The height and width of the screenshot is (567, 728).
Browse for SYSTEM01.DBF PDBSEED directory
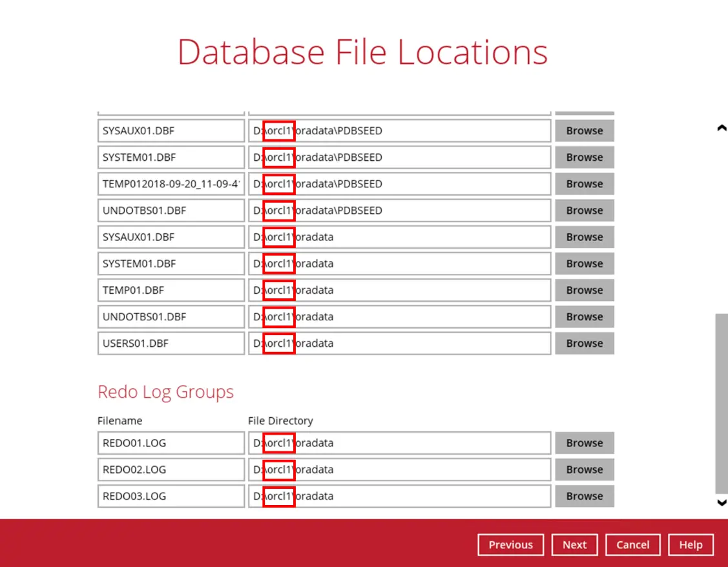[x=583, y=157]
